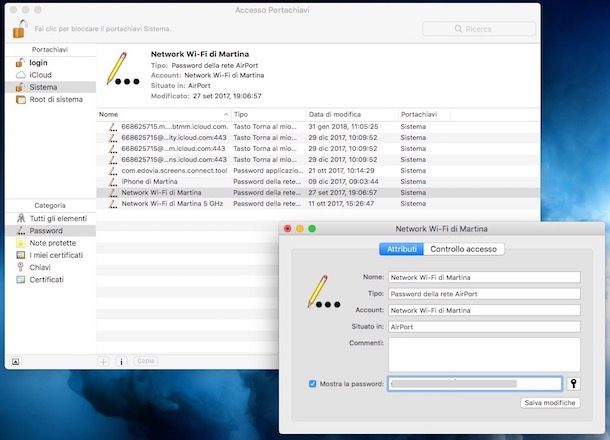The image size is (610, 440).
Task: Choose the Password category
Action: click(51, 231)
